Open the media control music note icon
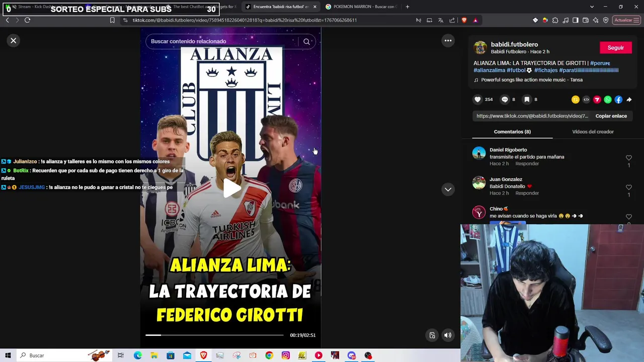The width and height of the screenshot is (644, 362). click(x=566, y=20)
